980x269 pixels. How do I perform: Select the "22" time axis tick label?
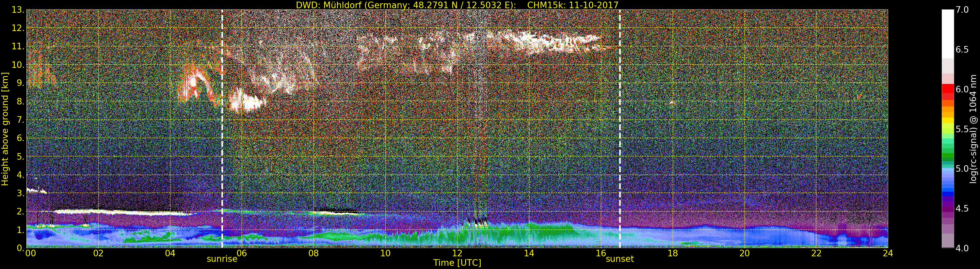pos(816,253)
